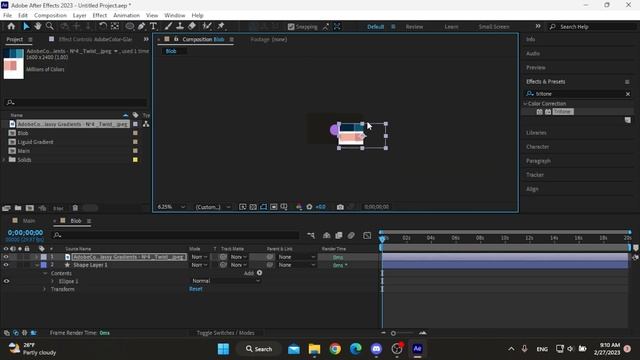The image size is (640, 360).
Task: Open the (Custom...) resolution dropdown
Action: (213, 207)
